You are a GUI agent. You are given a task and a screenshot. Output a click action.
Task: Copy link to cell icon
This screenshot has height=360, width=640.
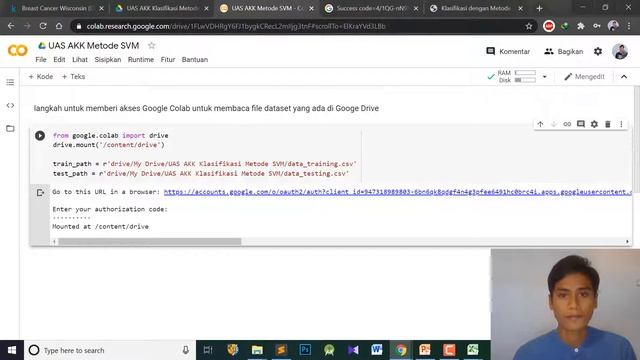[567, 124]
